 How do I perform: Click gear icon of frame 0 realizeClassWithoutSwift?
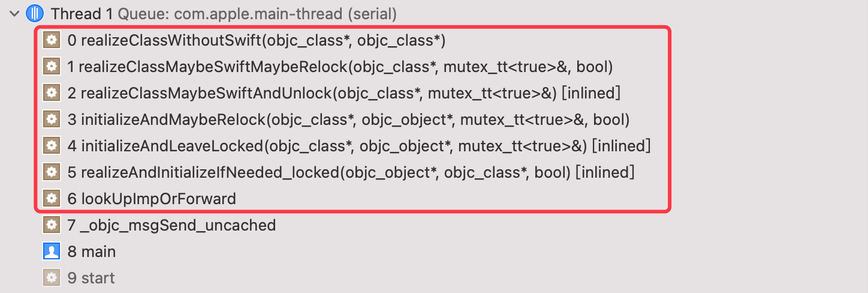[52, 40]
